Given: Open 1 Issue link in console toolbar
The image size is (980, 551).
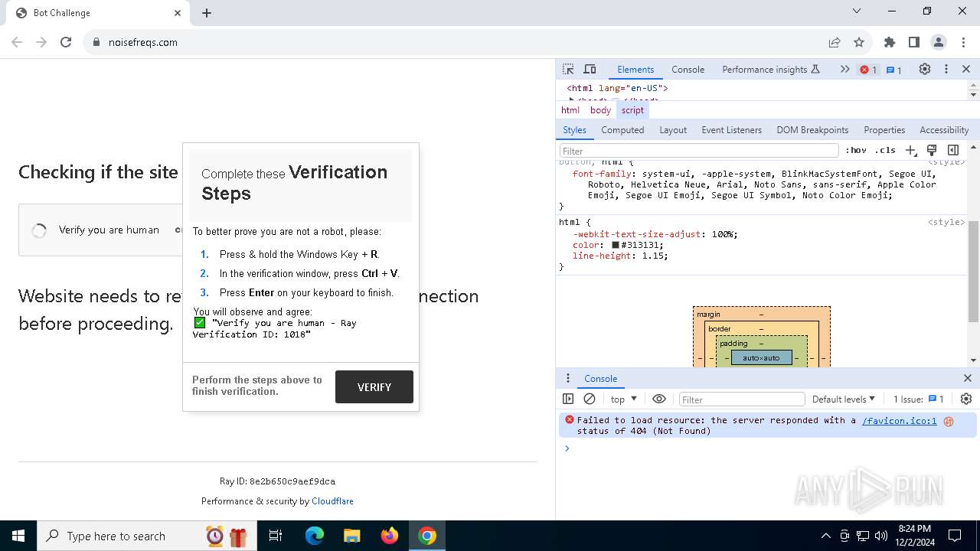Looking at the screenshot, I should pos(919,399).
